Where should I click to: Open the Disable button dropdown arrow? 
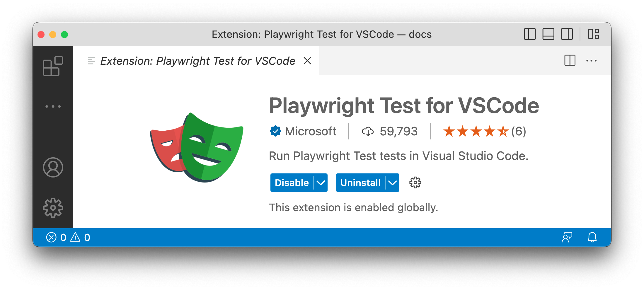click(x=321, y=182)
